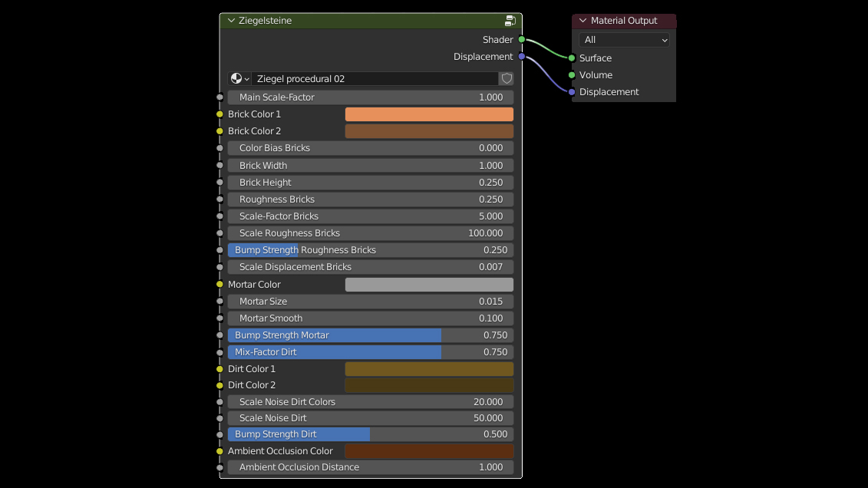Click the Displacement input socket on Material Output
The image size is (868, 488).
[572, 92]
